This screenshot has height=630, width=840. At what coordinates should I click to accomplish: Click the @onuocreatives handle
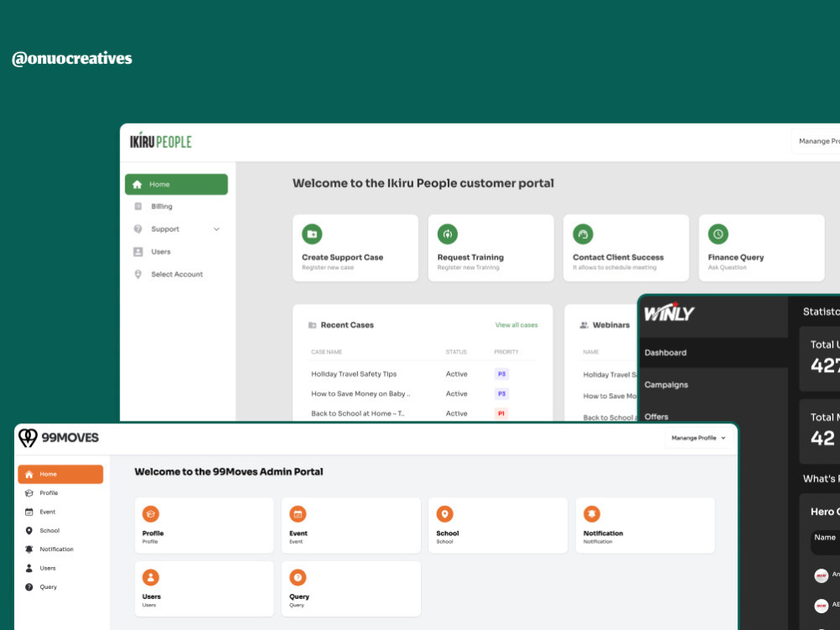coord(71,59)
